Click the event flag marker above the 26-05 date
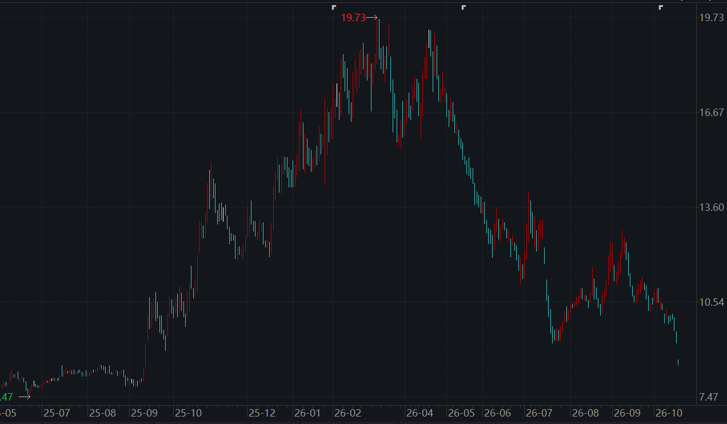This screenshot has width=727, height=424. click(x=463, y=7)
